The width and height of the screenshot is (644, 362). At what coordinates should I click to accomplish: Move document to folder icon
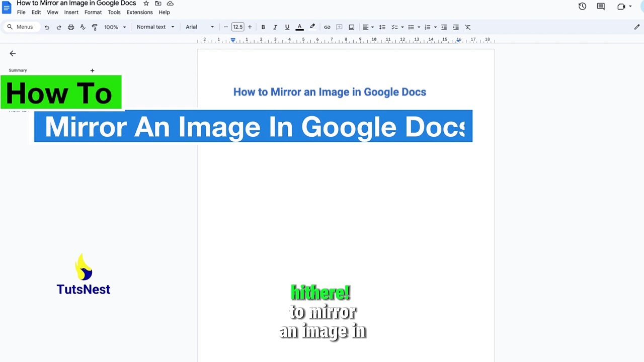158,4
